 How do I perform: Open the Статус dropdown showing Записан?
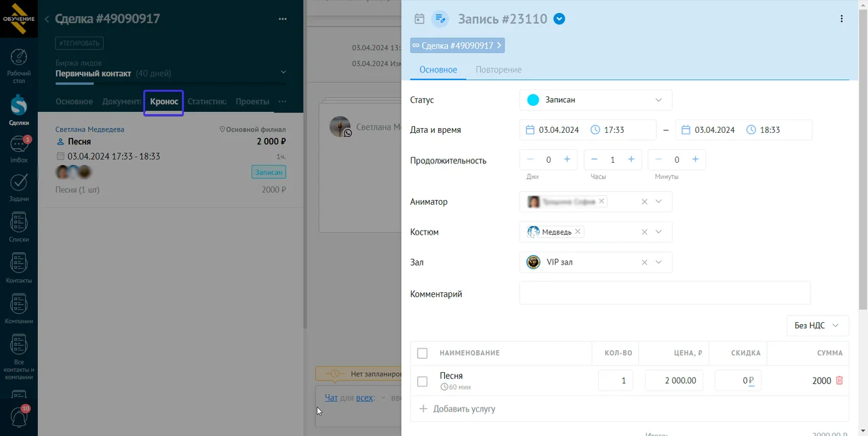coord(595,100)
